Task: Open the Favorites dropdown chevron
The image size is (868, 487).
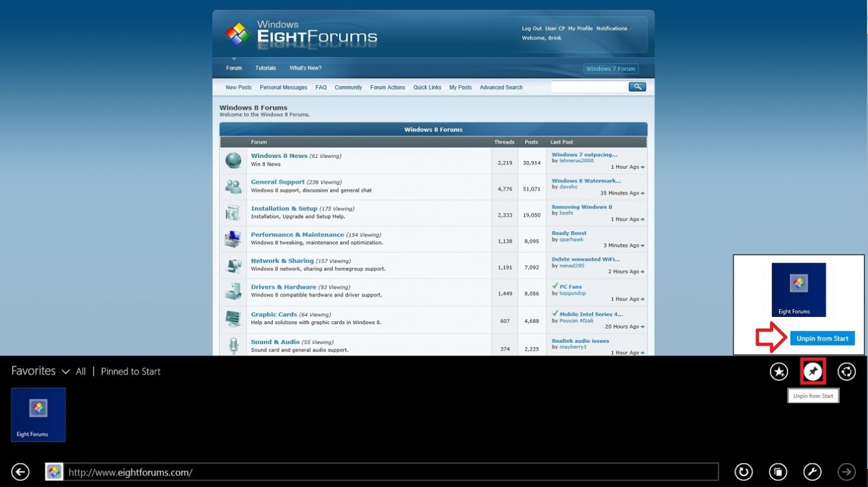Action: (66, 372)
